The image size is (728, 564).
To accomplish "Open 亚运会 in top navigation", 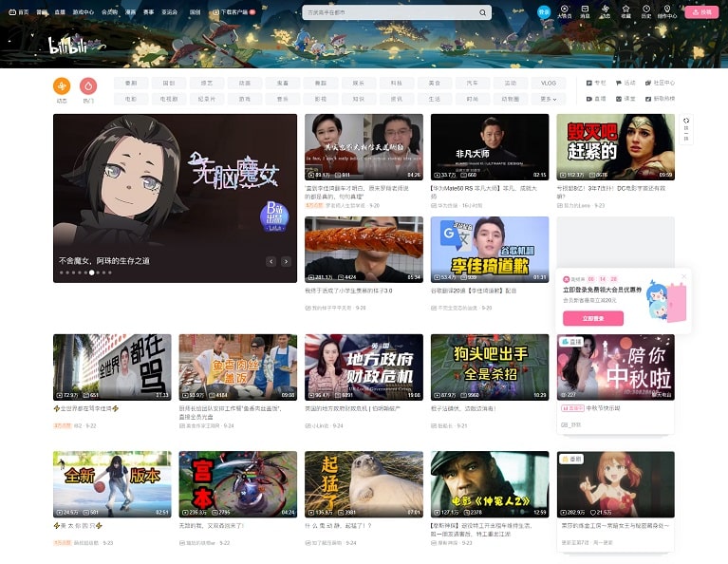I will pos(170,12).
